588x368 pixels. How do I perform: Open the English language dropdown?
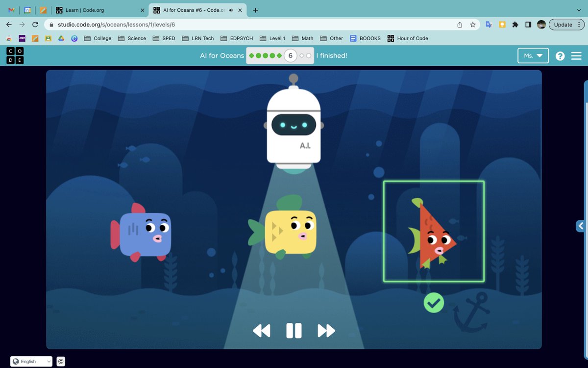pos(31,362)
